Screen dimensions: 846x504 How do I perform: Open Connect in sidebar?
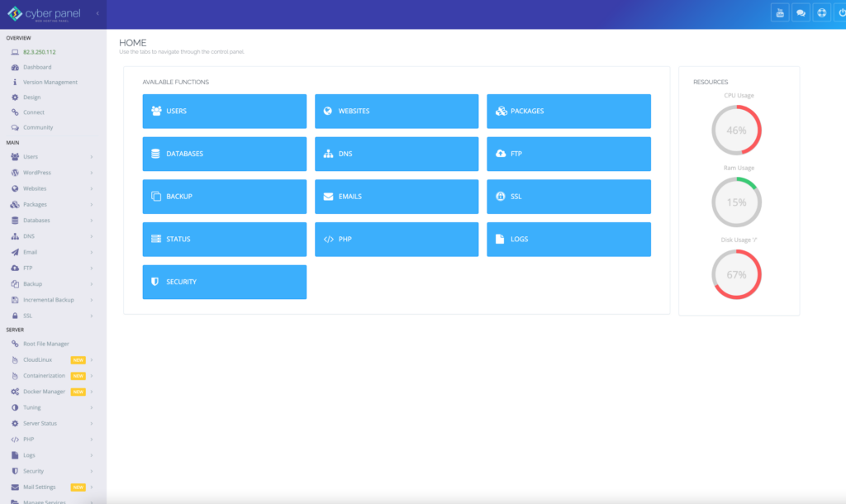33,112
